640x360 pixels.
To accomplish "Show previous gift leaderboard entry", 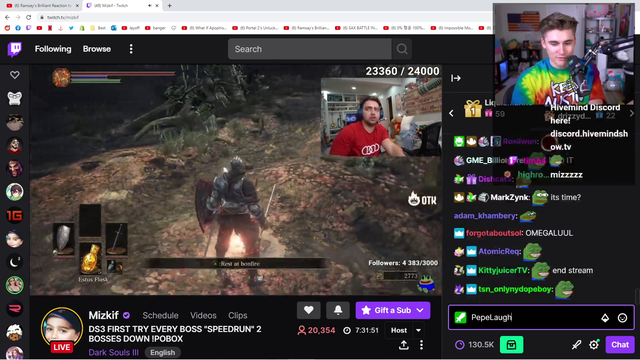I will [x=451, y=113].
